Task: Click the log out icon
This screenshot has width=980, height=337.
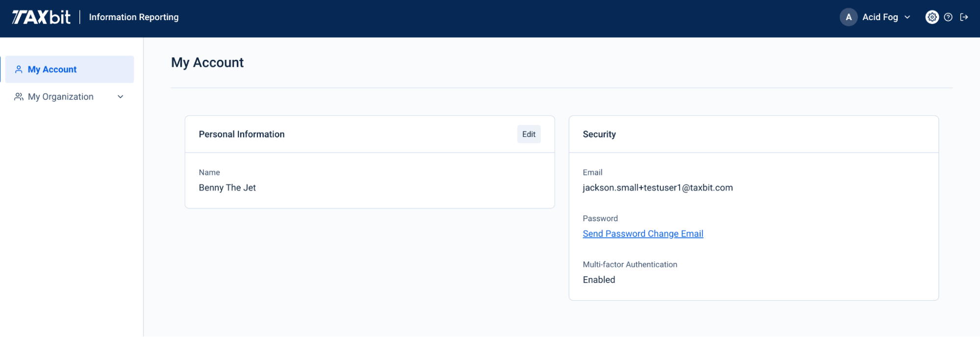Action: (x=964, y=17)
